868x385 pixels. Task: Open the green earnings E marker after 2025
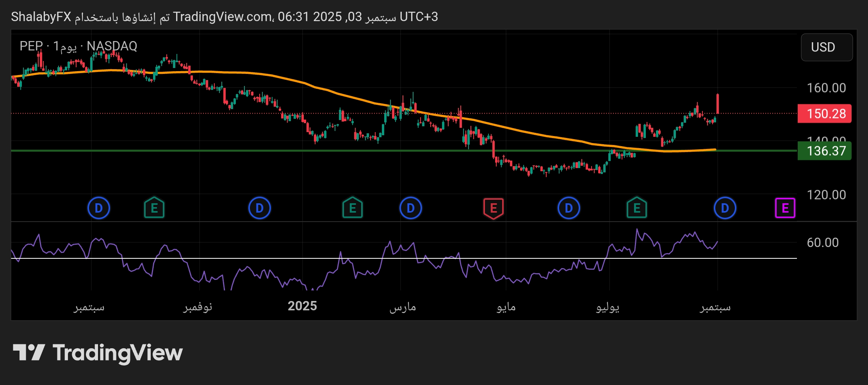coord(353,208)
